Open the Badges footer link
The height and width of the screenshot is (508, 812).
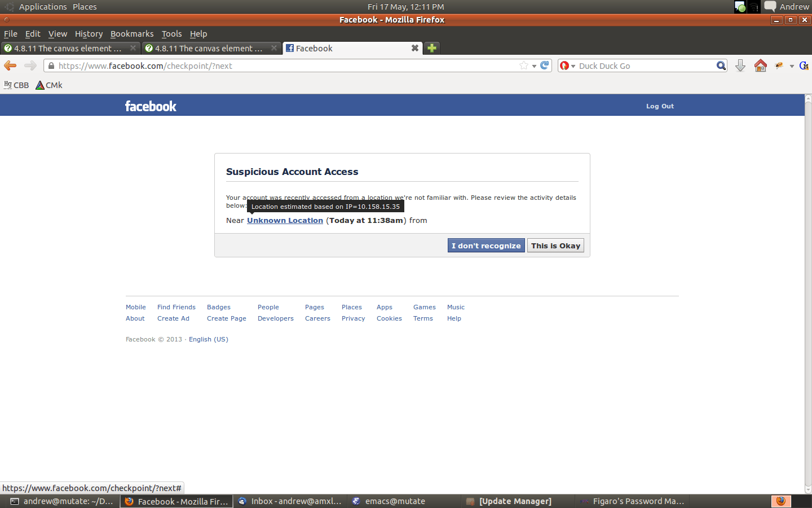pos(219,307)
